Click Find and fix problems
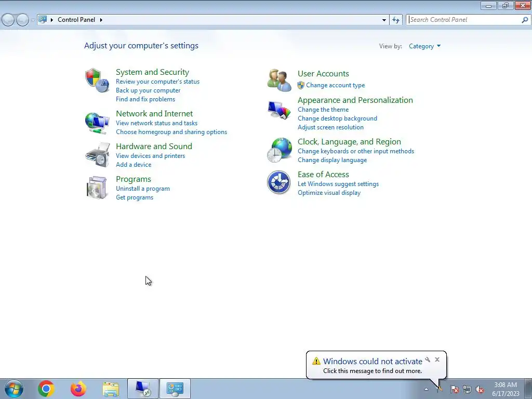 point(145,99)
